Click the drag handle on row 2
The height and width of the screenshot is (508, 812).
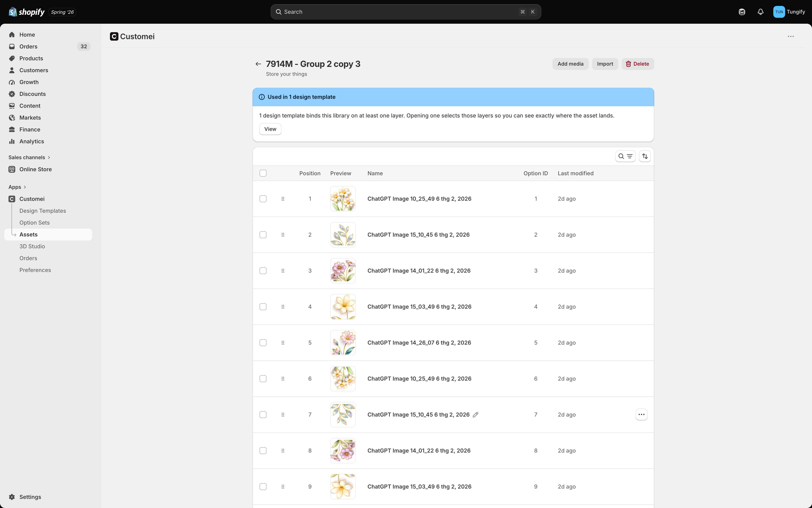click(283, 235)
